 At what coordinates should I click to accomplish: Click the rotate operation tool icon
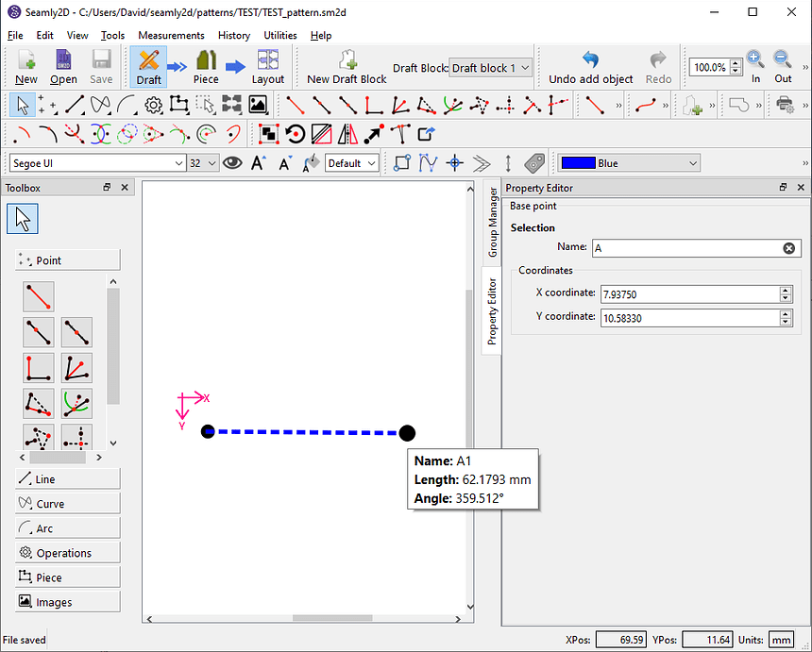coord(296,134)
